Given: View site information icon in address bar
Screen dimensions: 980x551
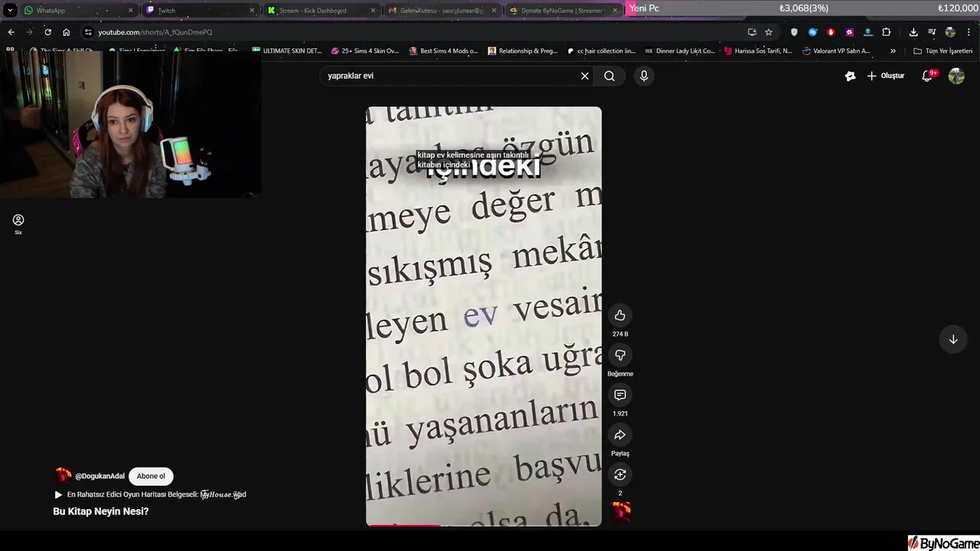Looking at the screenshot, I should [x=88, y=32].
